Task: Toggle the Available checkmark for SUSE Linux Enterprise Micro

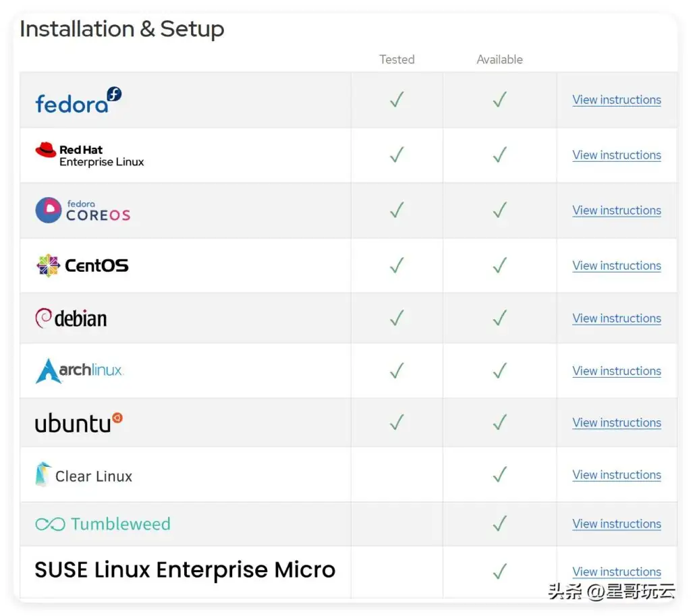Action: click(499, 571)
